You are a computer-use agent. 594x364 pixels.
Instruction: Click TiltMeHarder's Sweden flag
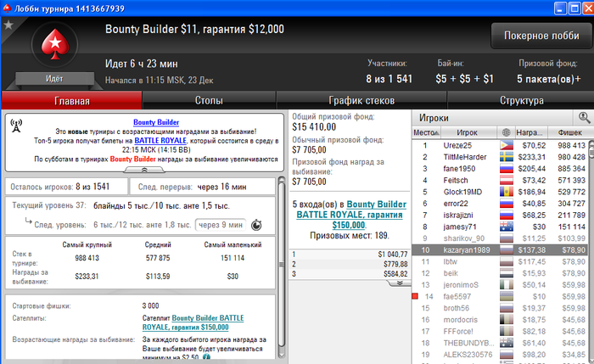pos(507,157)
